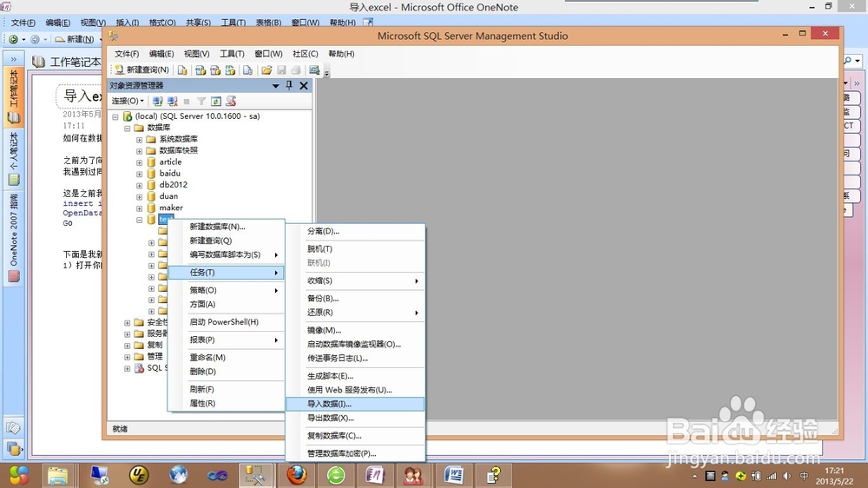Open the SSMS toolbar overflow options arrow
This screenshot has width=868, height=488.
[327, 73]
